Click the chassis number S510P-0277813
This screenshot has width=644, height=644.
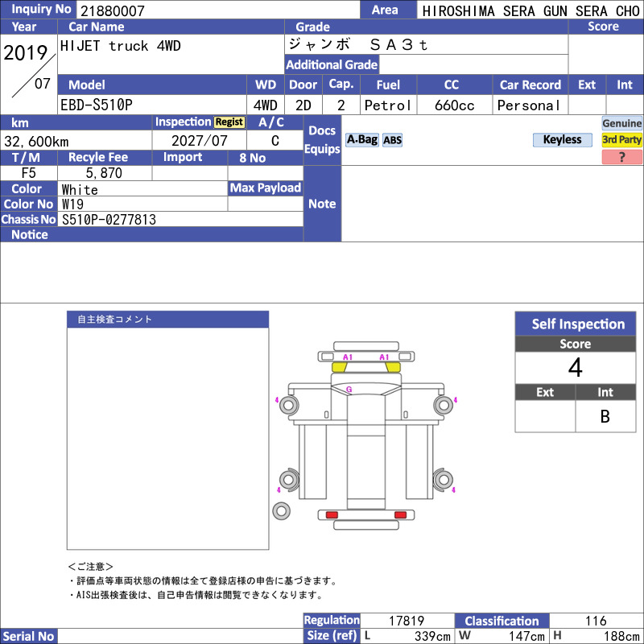(109, 220)
